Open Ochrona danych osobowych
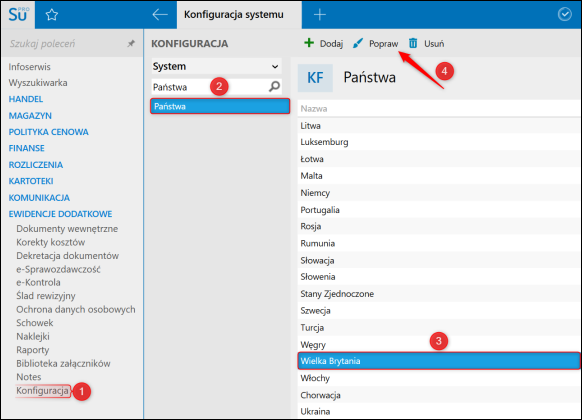The image size is (582, 420). tap(76, 309)
